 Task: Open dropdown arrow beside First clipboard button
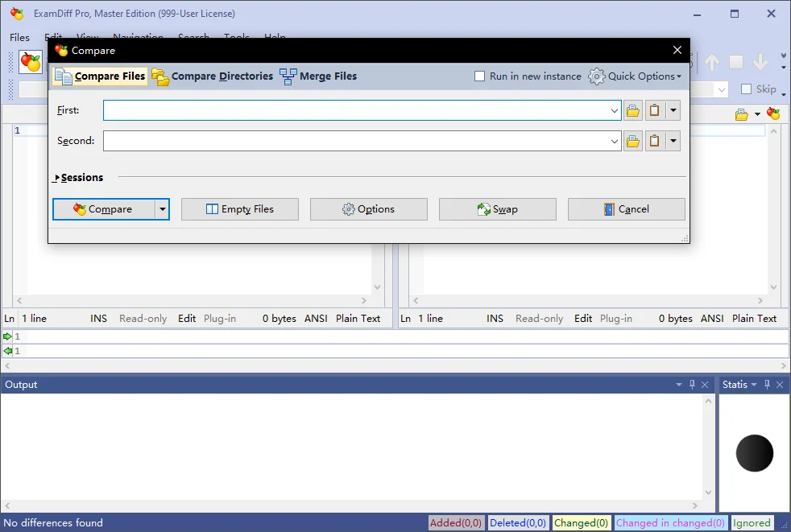673,110
